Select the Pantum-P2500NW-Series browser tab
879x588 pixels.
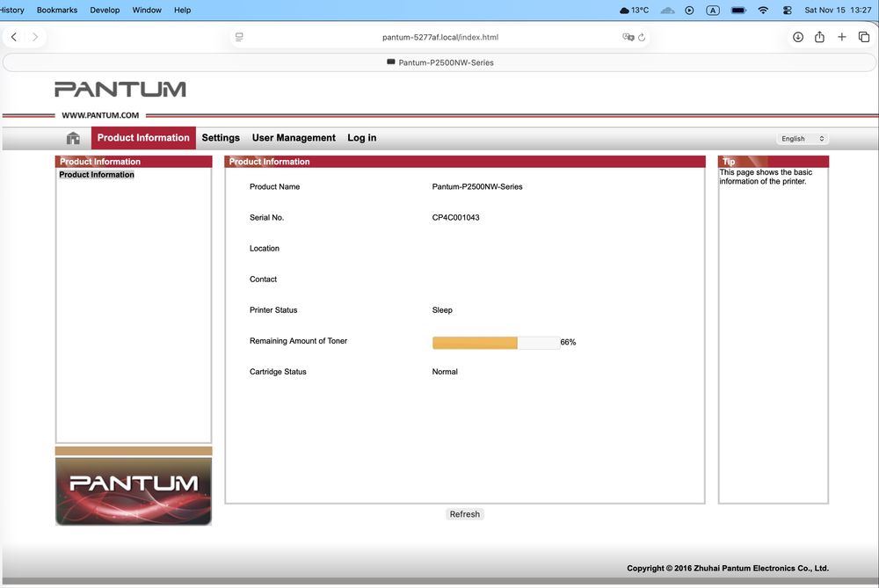[439, 62]
